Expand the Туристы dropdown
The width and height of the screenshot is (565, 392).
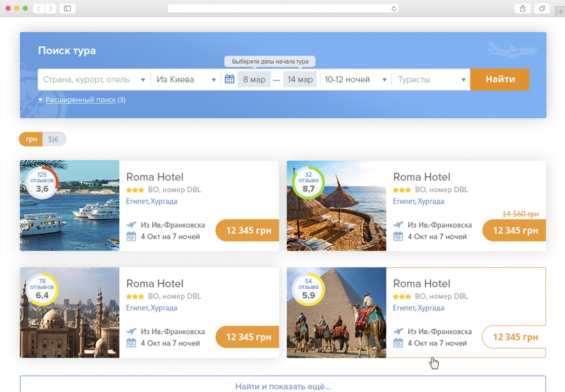click(x=431, y=80)
